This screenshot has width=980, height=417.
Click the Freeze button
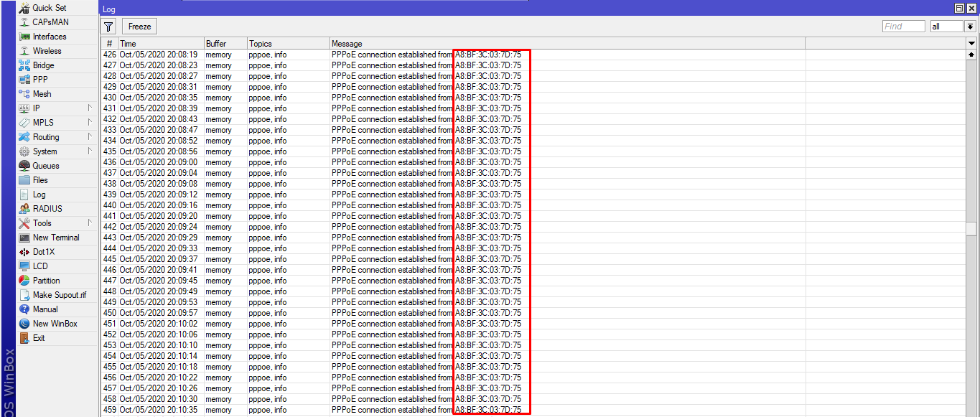click(x=139, y=26)
